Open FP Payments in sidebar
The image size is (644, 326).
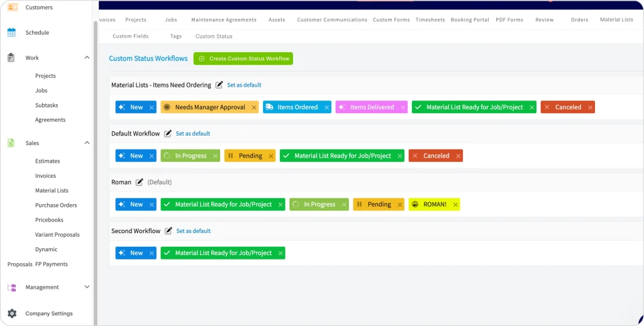point(52,264)
